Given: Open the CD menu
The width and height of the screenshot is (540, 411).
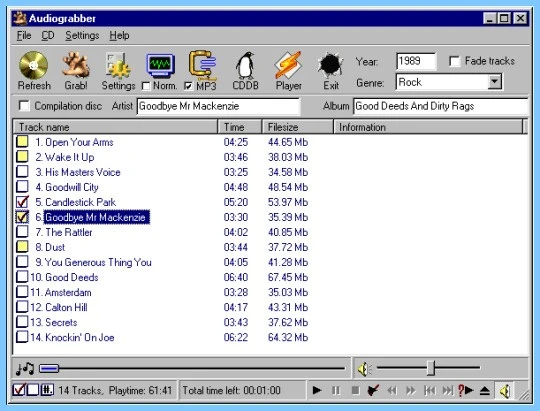Looking at the screenshot, I should pos(48,35).
